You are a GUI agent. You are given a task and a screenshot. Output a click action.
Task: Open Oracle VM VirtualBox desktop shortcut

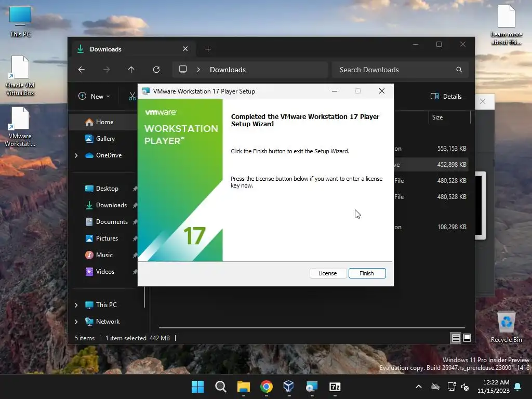[x=20, y=76]
